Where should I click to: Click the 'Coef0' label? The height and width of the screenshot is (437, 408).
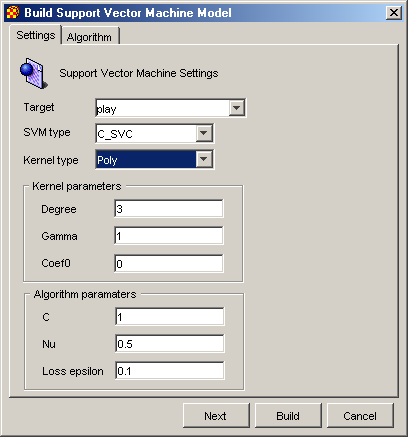(x=56, y=263)
